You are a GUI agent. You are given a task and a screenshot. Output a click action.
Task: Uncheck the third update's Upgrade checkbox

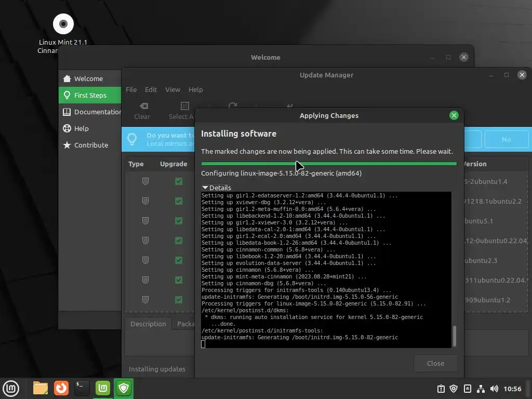tap(179, 221)
